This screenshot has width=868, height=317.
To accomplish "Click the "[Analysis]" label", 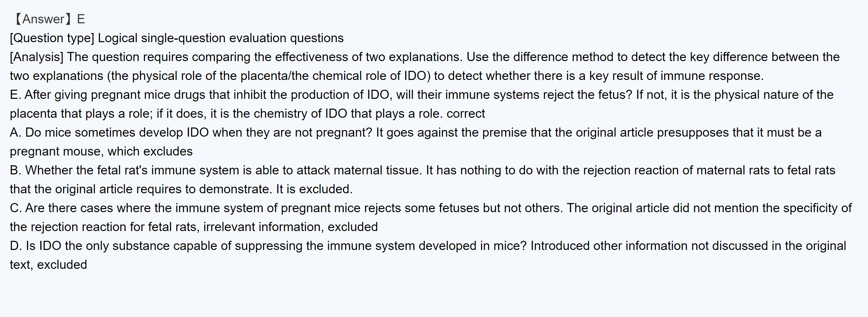I will [x=36, y=57].
